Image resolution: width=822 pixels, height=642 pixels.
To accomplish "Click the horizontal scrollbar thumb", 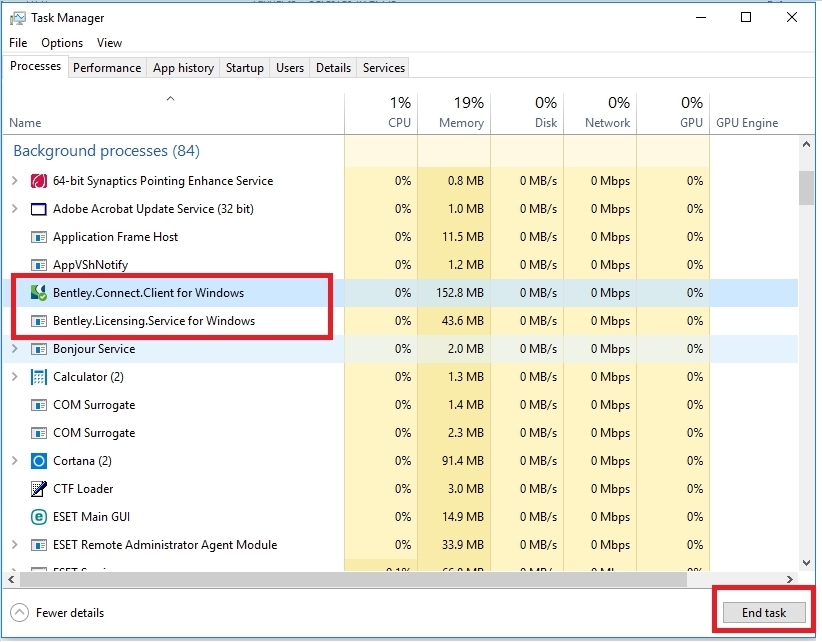I will coord(353,580).
